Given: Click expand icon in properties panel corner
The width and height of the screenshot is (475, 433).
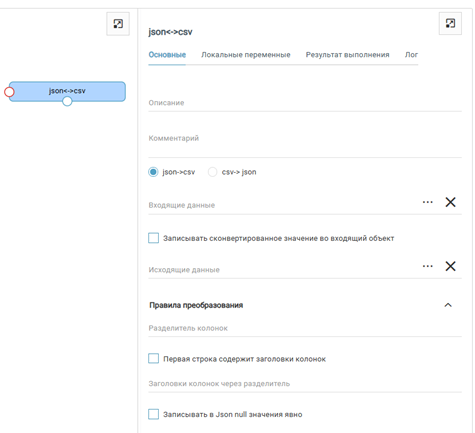Looking at the screenshot, I should point(450,23).
